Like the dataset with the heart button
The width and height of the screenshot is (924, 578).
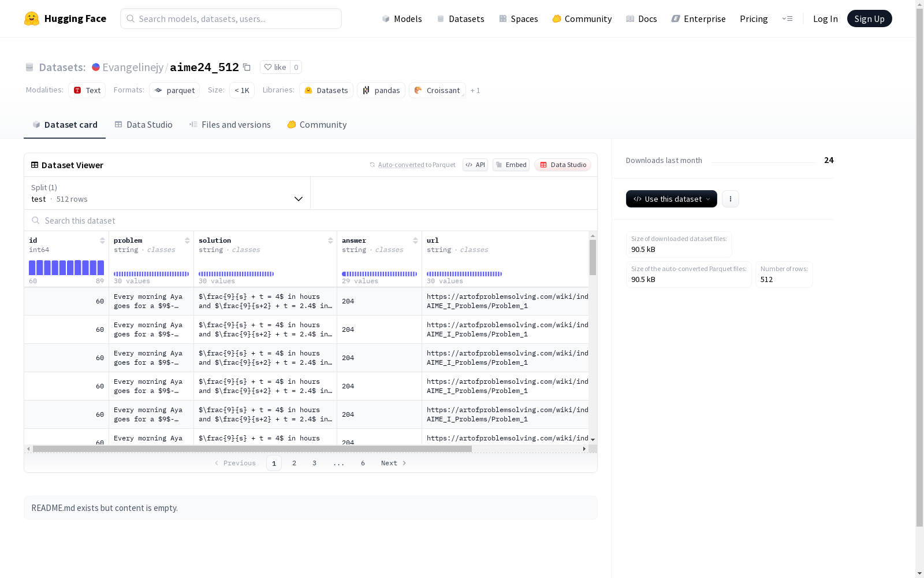[x=275, y=67]
